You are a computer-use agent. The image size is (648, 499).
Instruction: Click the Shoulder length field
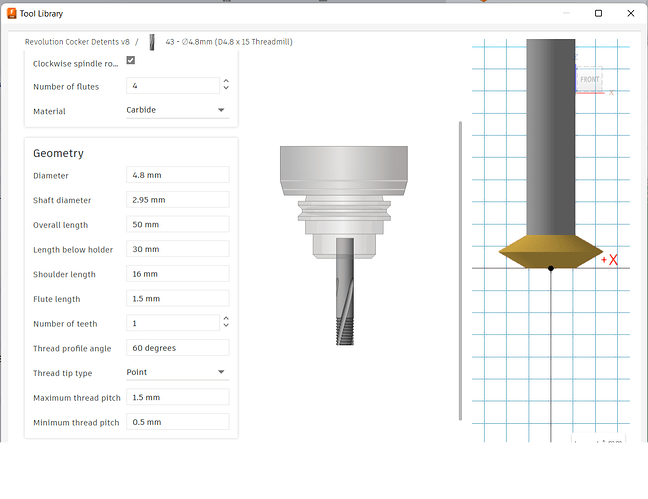[178, 274]
